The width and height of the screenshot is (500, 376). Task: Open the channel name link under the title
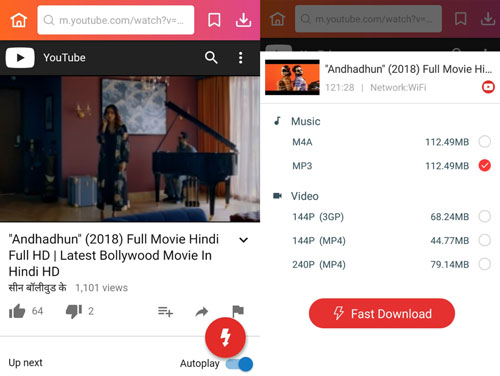tap(37, 288)
